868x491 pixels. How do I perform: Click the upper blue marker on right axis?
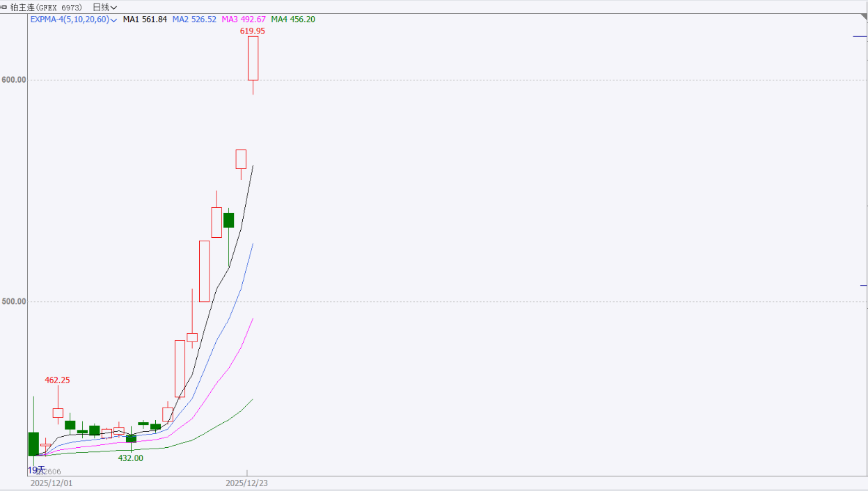coord(860,36)
